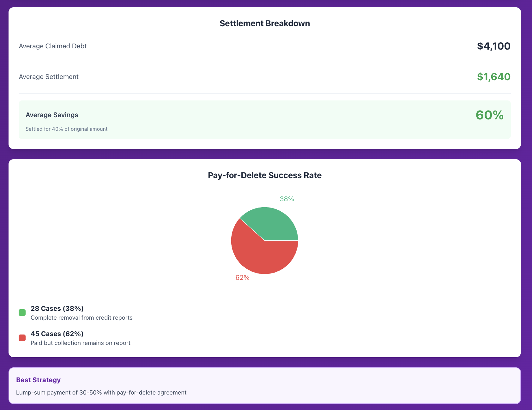Select the Average Claimed Debt label

53,46
